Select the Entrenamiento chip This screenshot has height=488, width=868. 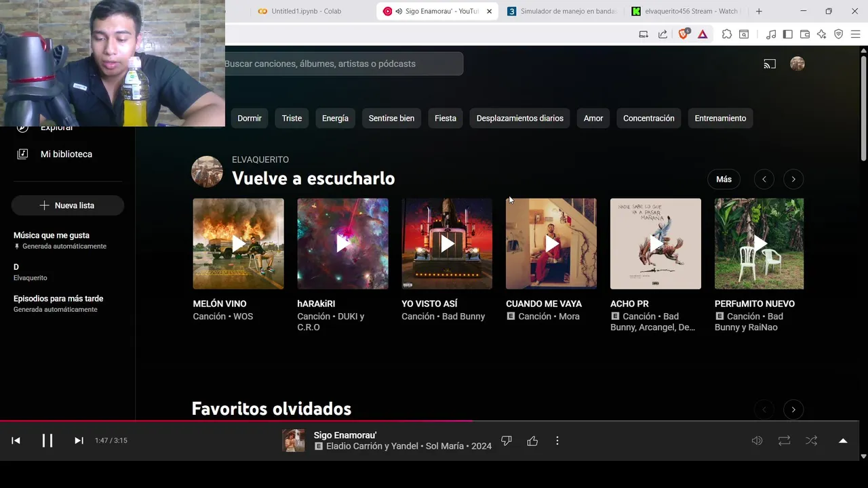coord(720,118)
